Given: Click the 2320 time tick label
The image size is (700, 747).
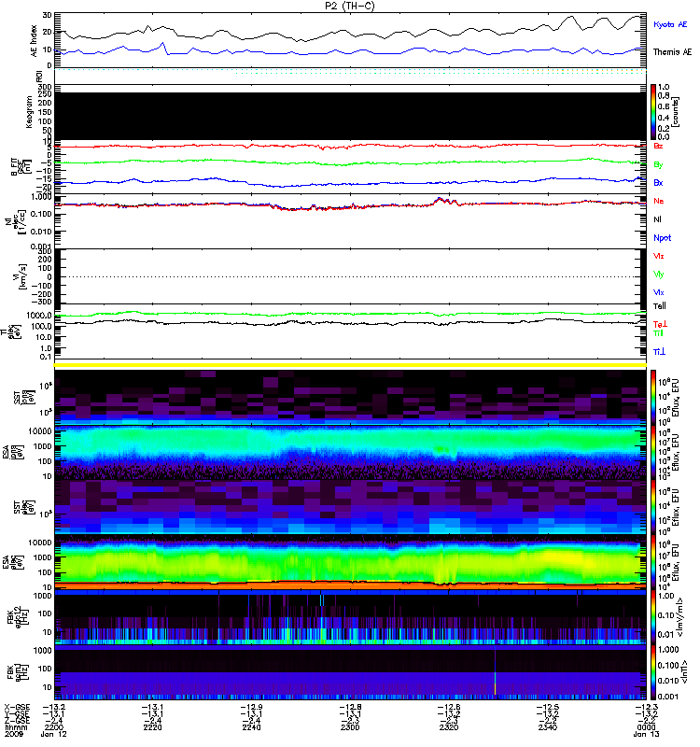Looking at the screenshot, I should (x=449, y=727).
